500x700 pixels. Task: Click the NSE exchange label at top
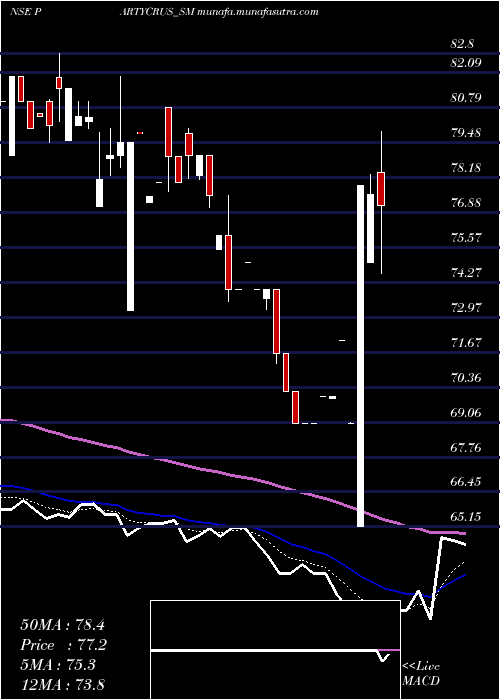point(20,12)
